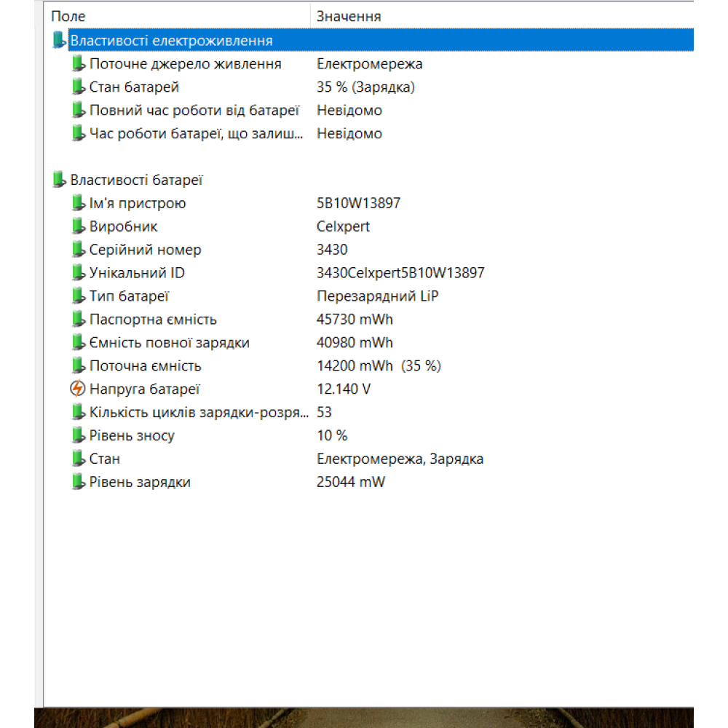The height and width of the screenshot is (728, 728).
Task: Click battery icon beside "Кількість циклів зарядки-розря..."
Action: tap(79, 412)
